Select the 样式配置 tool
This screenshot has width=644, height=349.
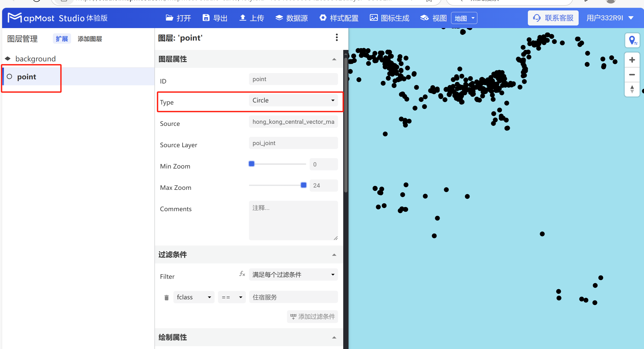339,18
